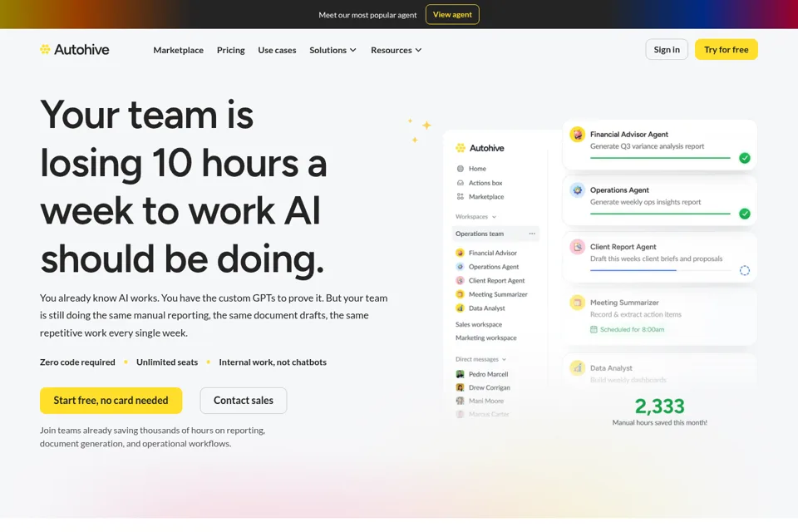Select Operations team workspace

pos(495,234)
